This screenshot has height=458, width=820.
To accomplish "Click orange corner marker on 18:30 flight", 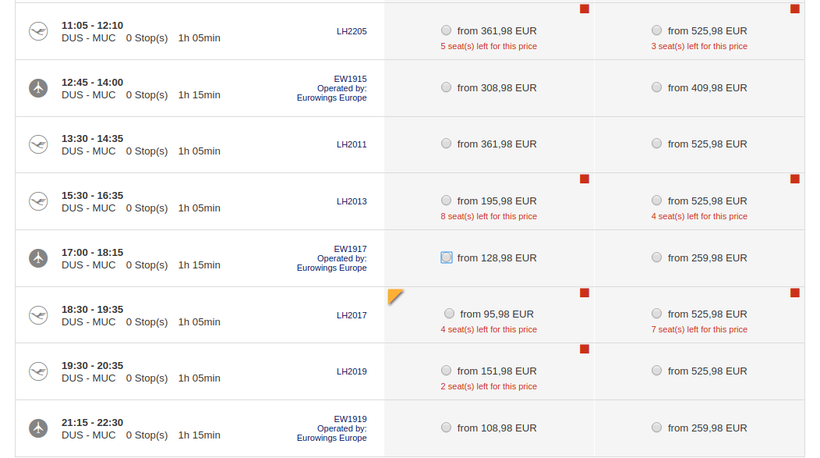I will [394, 295].
